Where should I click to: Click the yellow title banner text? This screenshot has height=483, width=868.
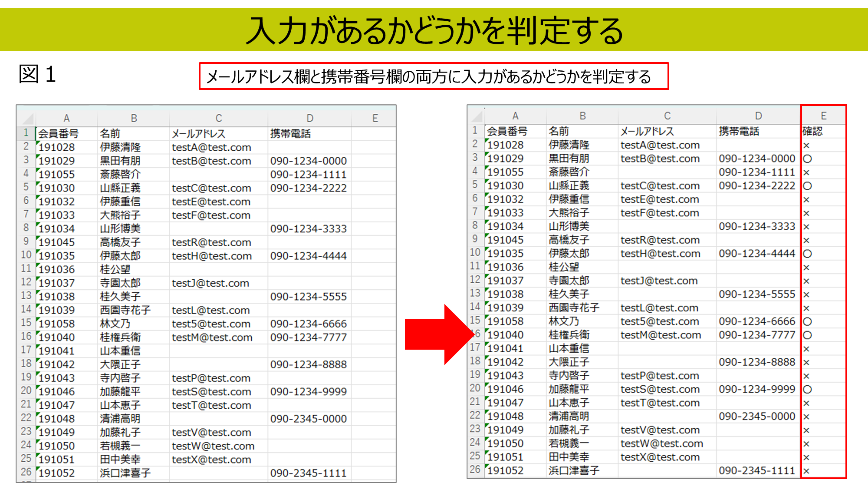pos(434,30)
